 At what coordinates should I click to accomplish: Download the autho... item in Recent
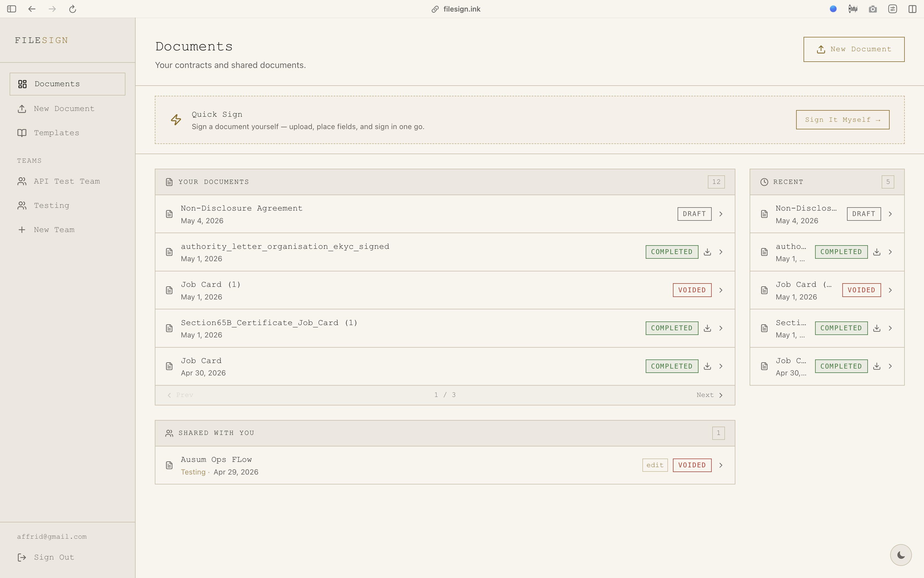point(877,252)
